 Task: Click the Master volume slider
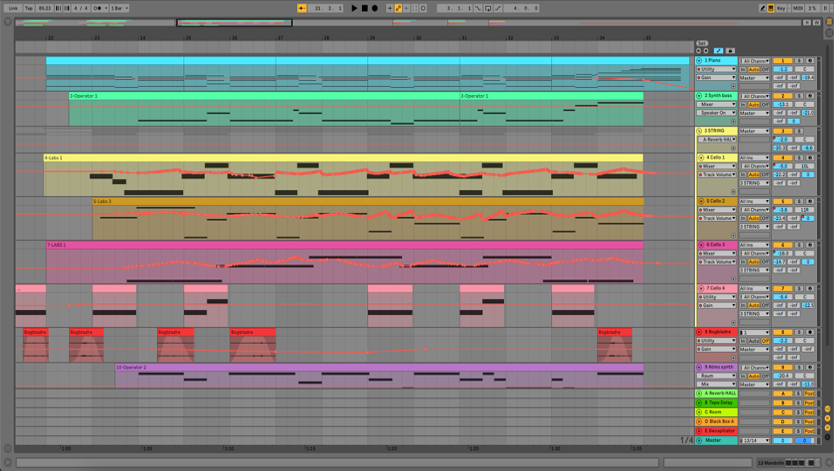click(x=782, y=440)
